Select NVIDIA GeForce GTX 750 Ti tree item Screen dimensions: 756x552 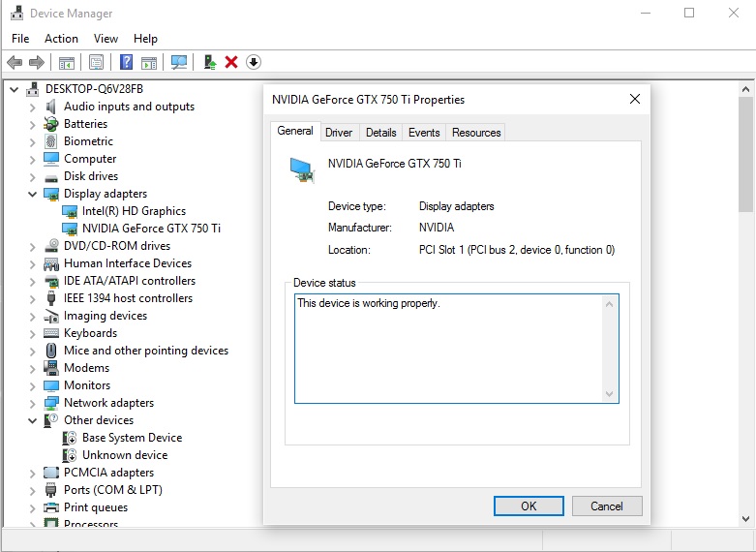coord(151,229)
